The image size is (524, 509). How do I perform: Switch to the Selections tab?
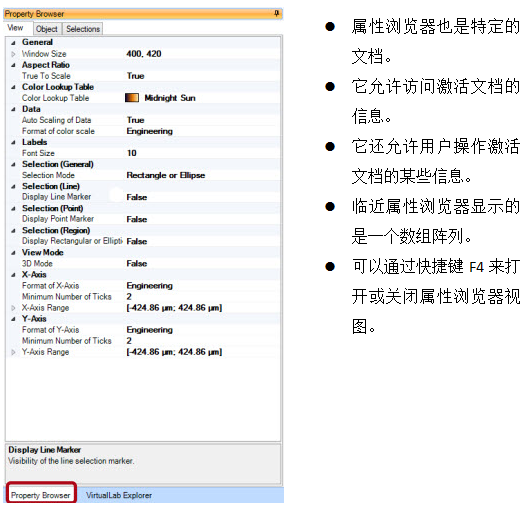[x=83, y=29]
